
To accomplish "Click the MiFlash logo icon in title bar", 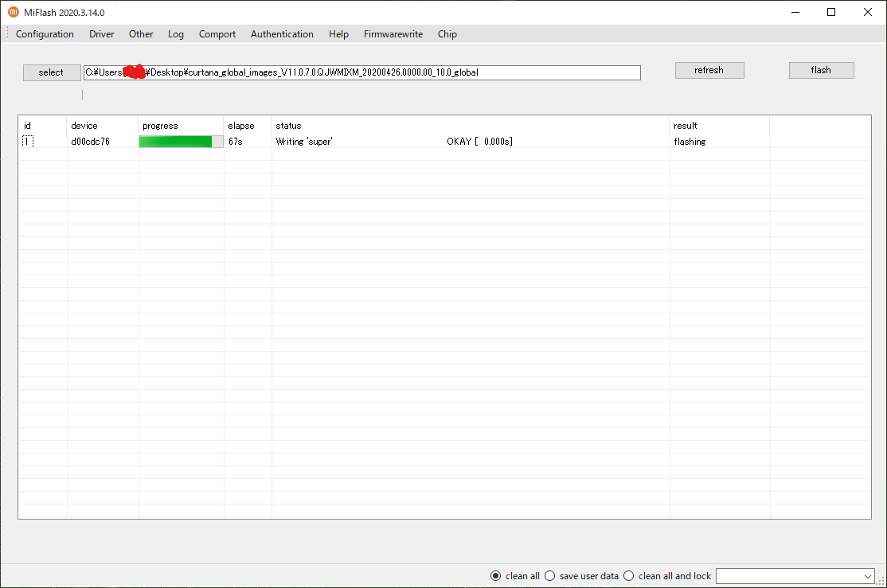I will click(x=13, y=12).
